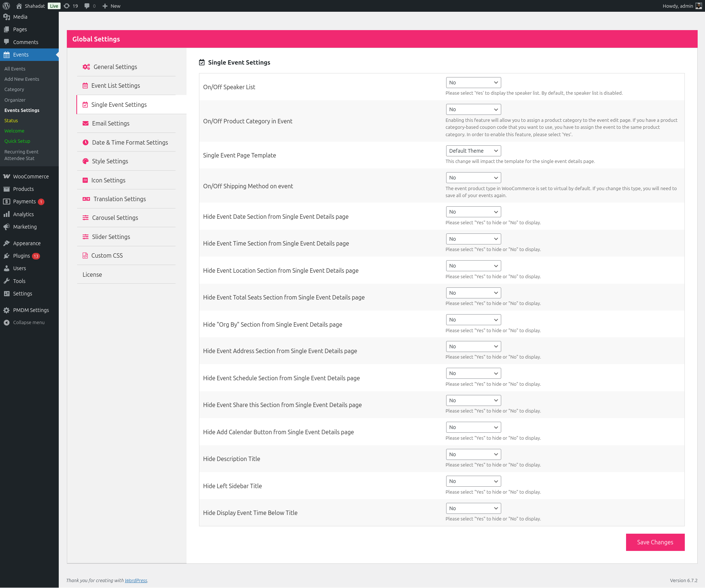Click the PMDM Settings gear icon
The width and height of the screenshot is (705, 588).
[x=7, y=310]
